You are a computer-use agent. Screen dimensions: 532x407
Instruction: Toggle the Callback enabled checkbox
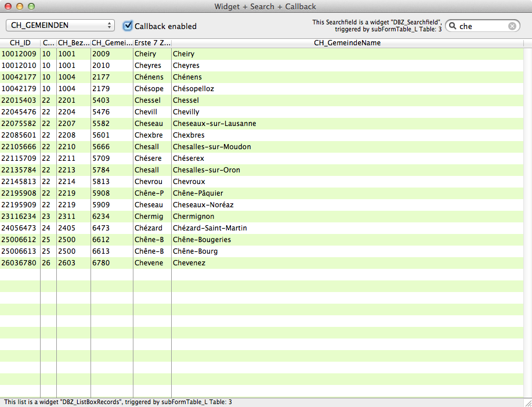coord(128,26)
